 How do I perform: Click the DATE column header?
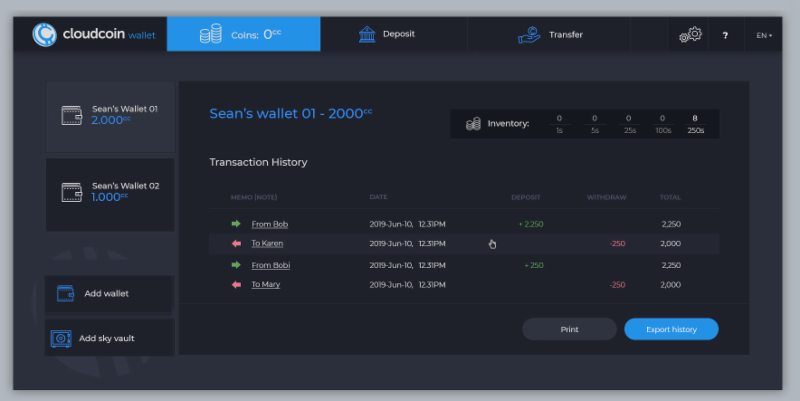(378, 197)
